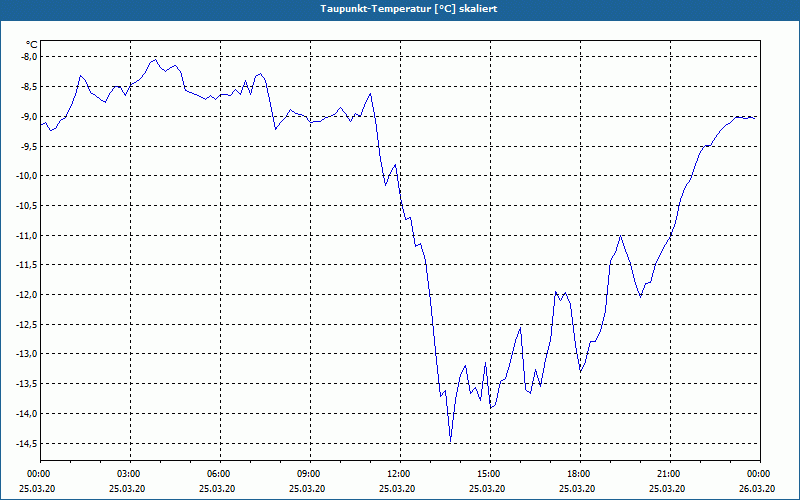Click the -11,0 y-axis tick label
The width and height of the screenshot is (800, 500).
coord(27,235)
